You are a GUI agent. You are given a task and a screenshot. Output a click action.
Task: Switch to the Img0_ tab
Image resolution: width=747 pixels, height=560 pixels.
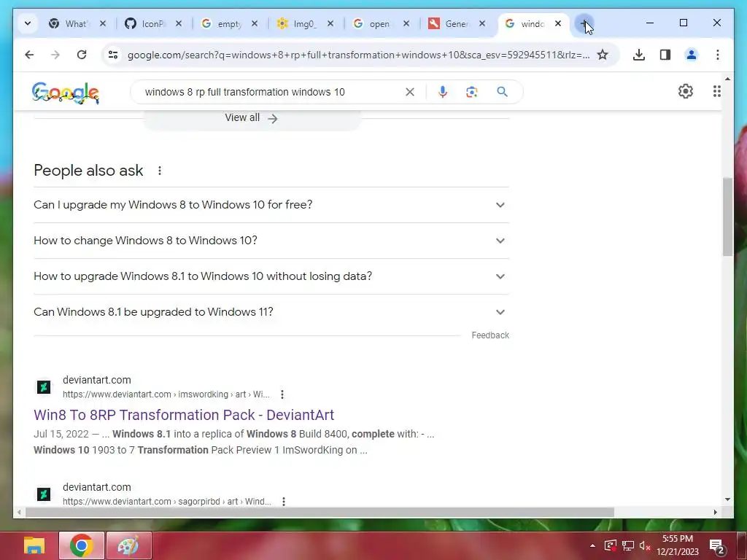[297, 23]
